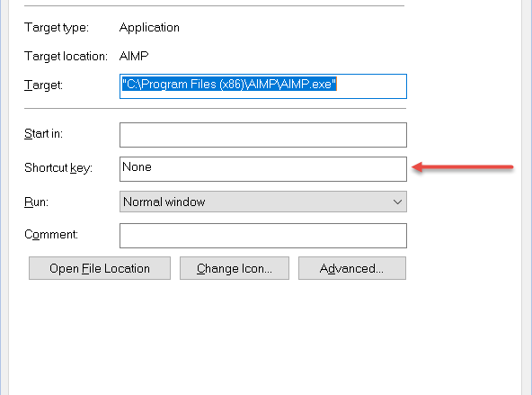Click the Target: field label
Viewport: 532px width, 395px height.
point(43,85)
